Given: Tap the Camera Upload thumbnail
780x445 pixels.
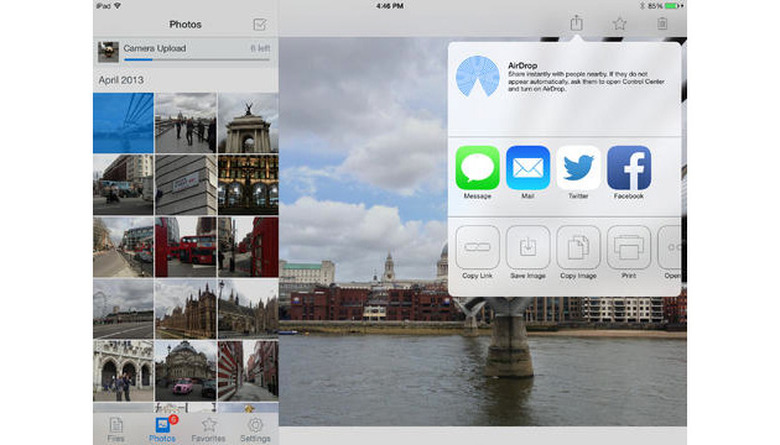Looking at the screenshot, I should (108, 52).
